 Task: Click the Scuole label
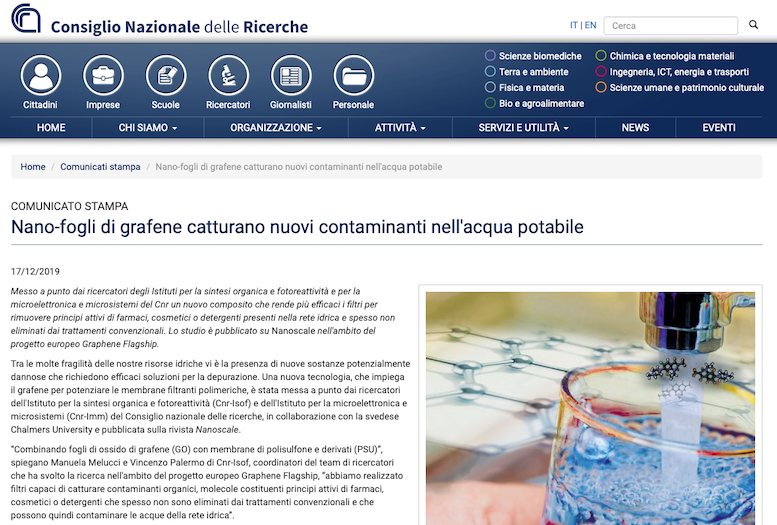(x=166, y=105)
